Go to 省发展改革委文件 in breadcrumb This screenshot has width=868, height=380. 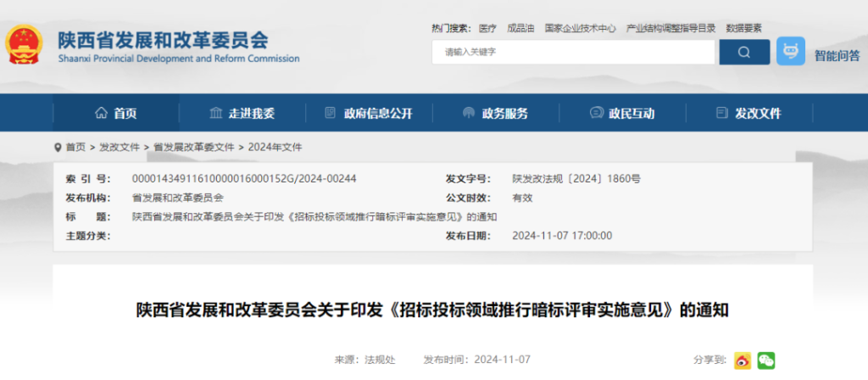[194, 148]
